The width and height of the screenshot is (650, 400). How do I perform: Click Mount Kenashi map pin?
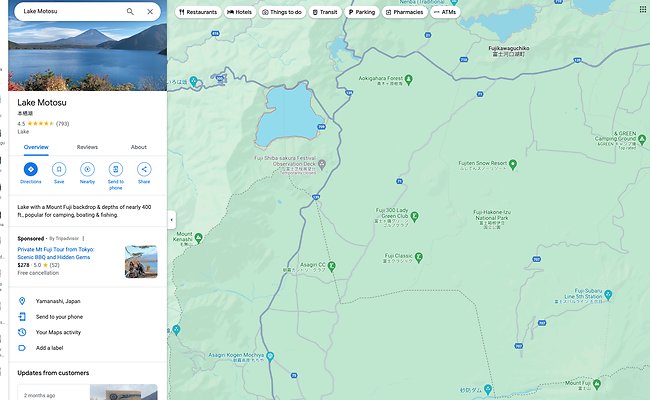pos(199,238)
